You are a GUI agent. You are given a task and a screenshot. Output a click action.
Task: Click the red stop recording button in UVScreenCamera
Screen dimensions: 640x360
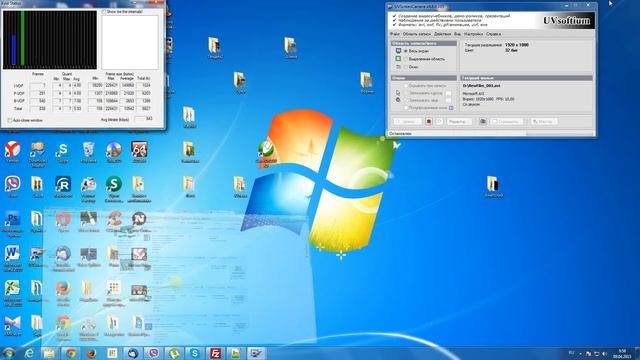[429, 122]
